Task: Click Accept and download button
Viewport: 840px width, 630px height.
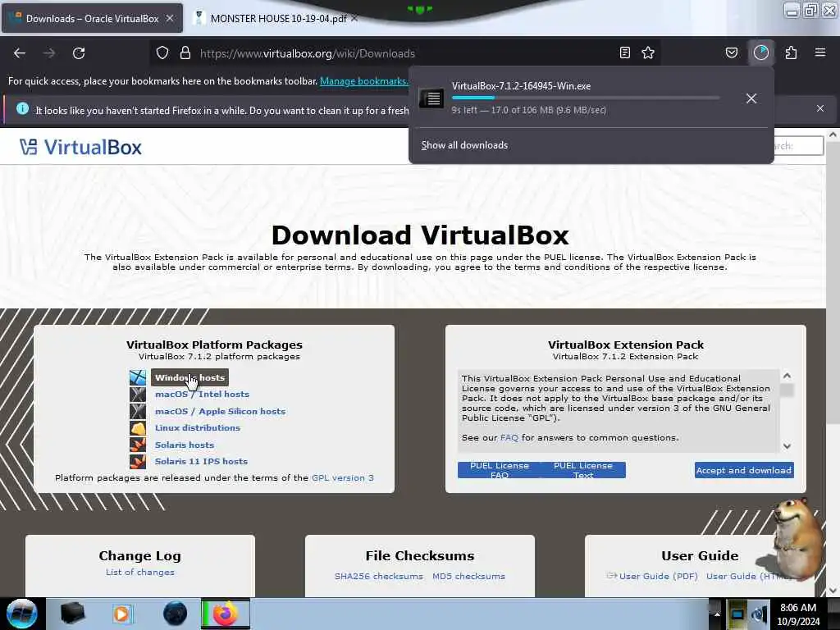Action: 744,470
